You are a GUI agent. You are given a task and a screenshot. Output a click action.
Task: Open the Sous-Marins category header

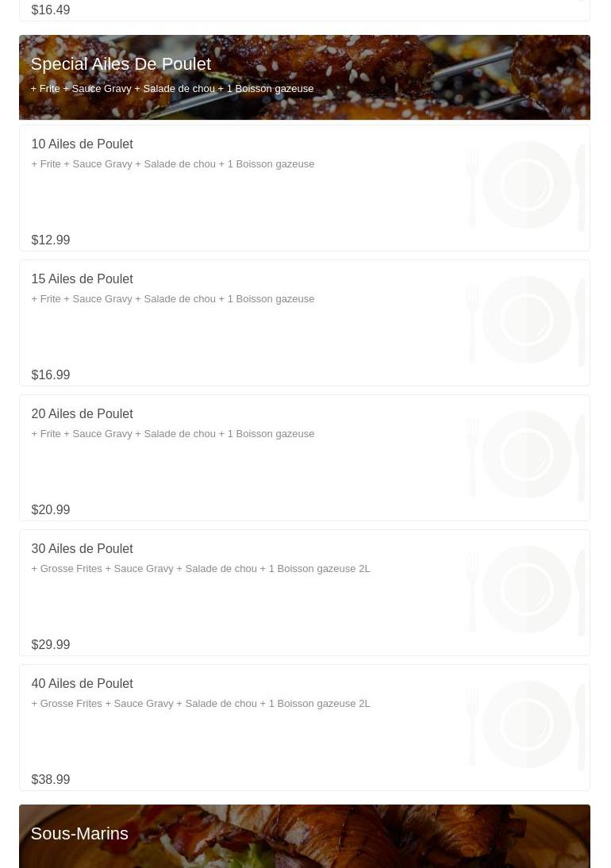(x=79, y=833)
